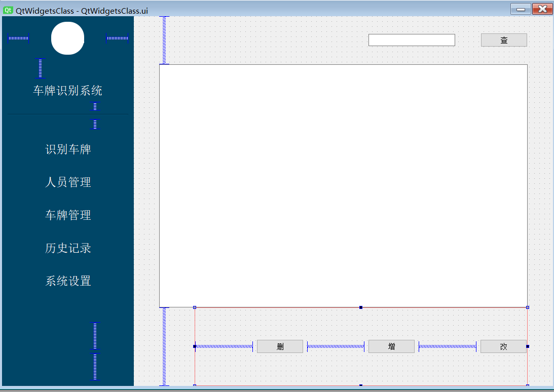
Task: Select the horizontal spacer left of avatar
Action: click(x=18, y=38)
